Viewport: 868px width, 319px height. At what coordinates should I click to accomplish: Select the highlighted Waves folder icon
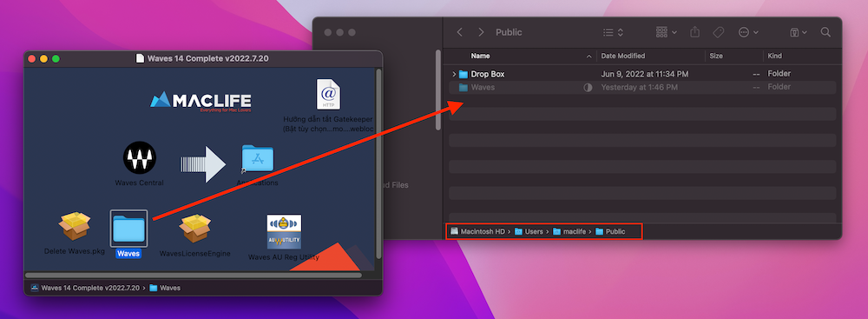click(129, 229)
